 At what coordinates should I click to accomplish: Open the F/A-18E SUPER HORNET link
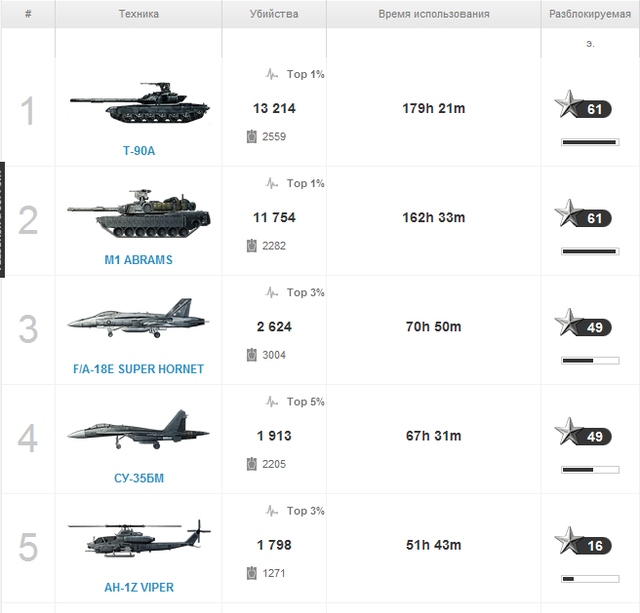138,369
